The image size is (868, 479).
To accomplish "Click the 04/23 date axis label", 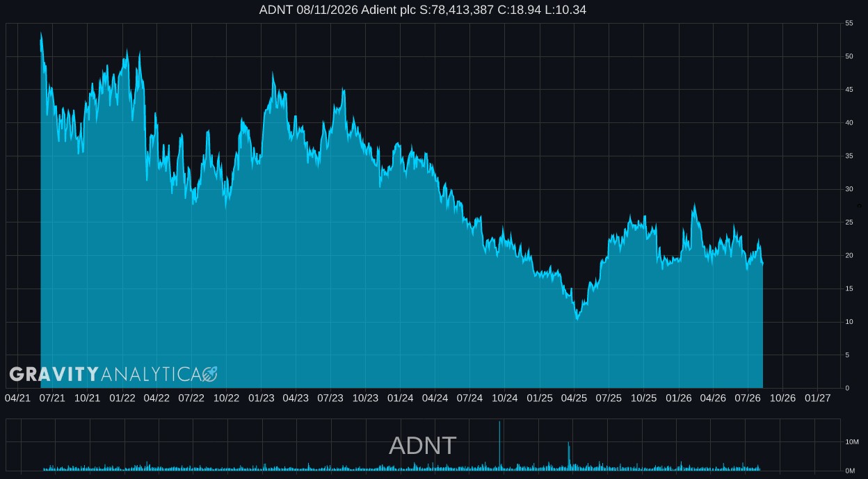I will (296, 398).
